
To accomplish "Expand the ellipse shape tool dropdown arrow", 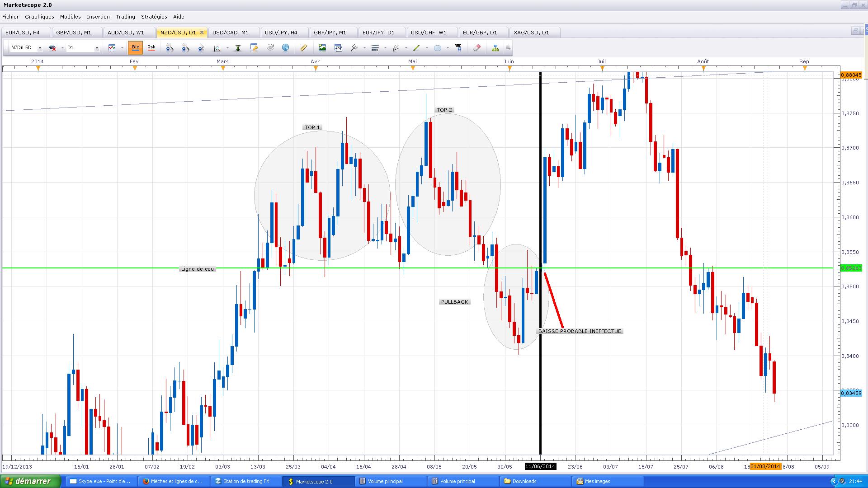I will click(x=448, y=48).
